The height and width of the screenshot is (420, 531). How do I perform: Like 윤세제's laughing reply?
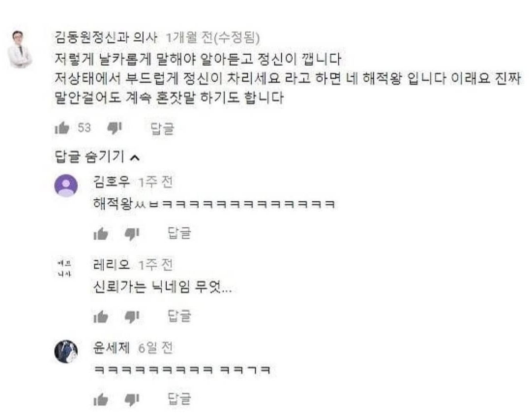pos(101,399)
